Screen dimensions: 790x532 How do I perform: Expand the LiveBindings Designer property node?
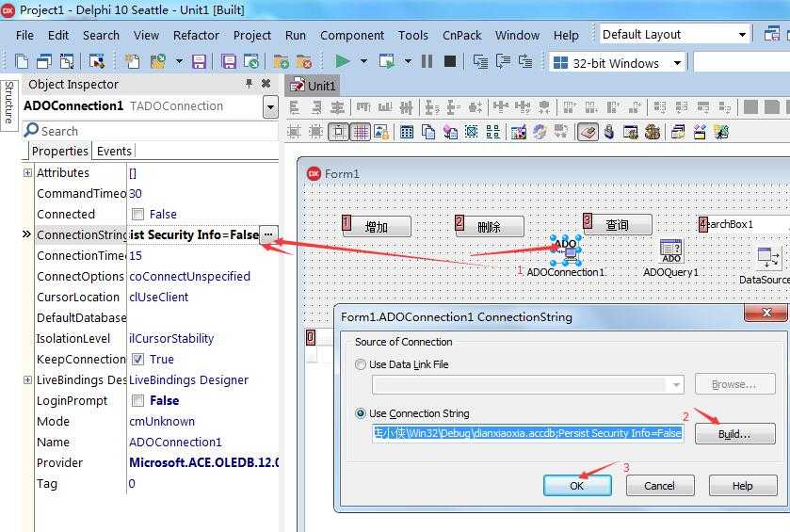(x=27, y=379)
